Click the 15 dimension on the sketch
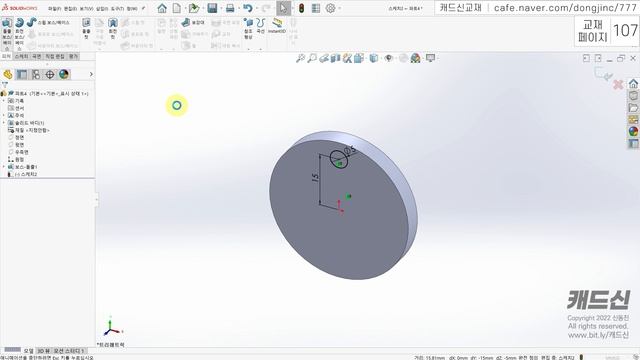Image resolution: width=640 pixels, height=360 pixels. click(x=315, y=177)
